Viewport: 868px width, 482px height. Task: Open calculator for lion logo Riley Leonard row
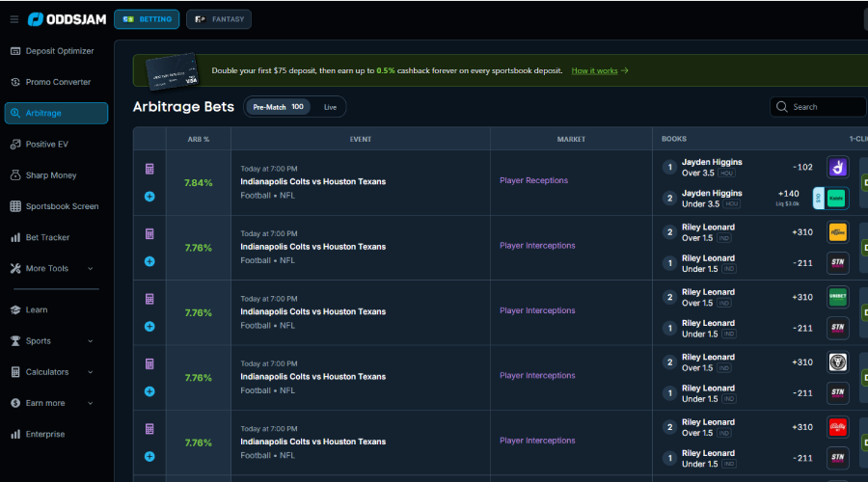coord(149,364)
